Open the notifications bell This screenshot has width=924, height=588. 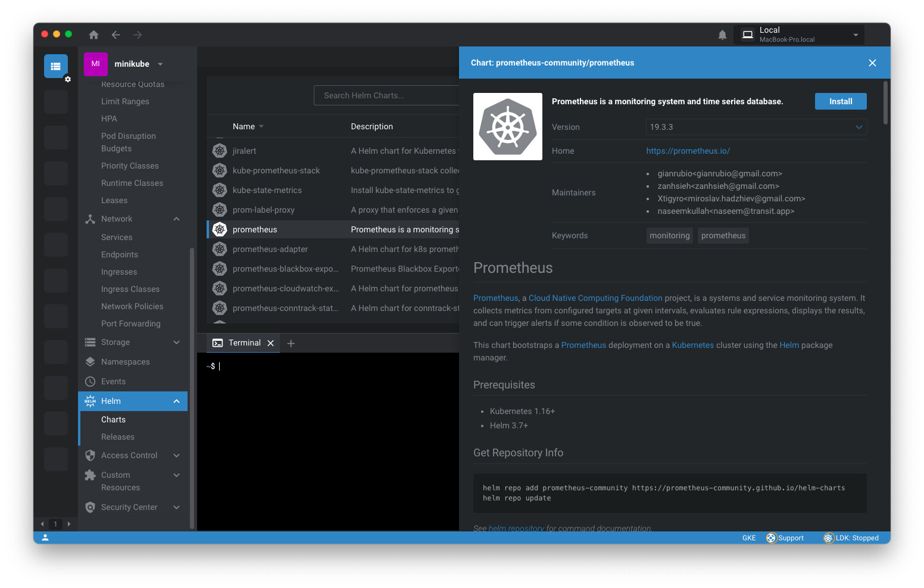(722, 35)
